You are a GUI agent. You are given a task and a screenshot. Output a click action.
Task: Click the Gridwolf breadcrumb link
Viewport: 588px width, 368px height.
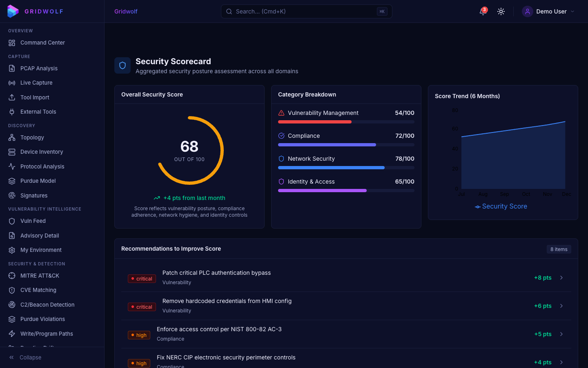coord(126,11)
